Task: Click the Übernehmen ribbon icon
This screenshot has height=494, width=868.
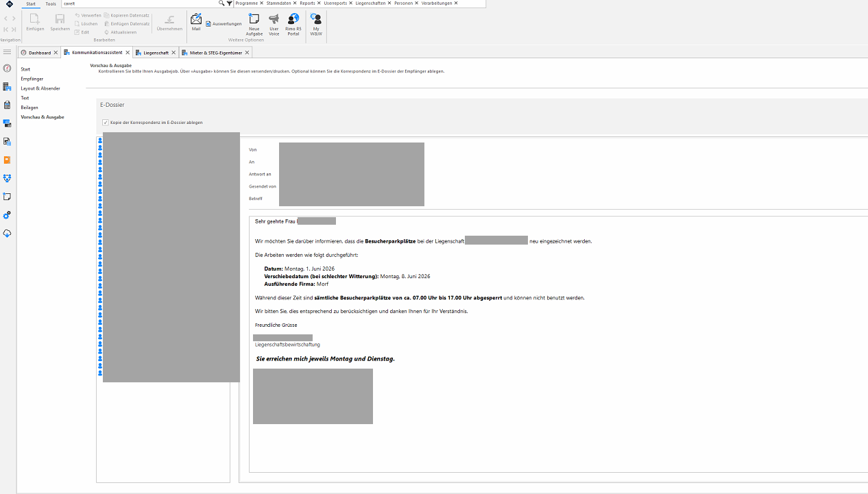Action: [x=169, y=19]
